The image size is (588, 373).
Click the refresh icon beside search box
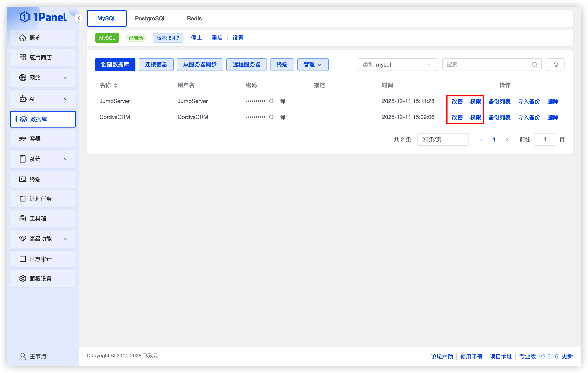(x=555, y=65)
